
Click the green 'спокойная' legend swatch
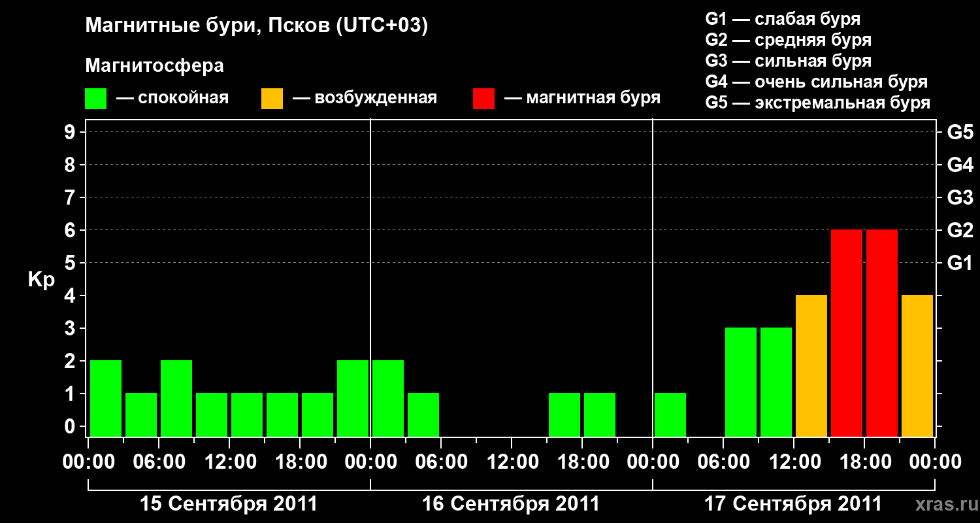tap(95, 99)
